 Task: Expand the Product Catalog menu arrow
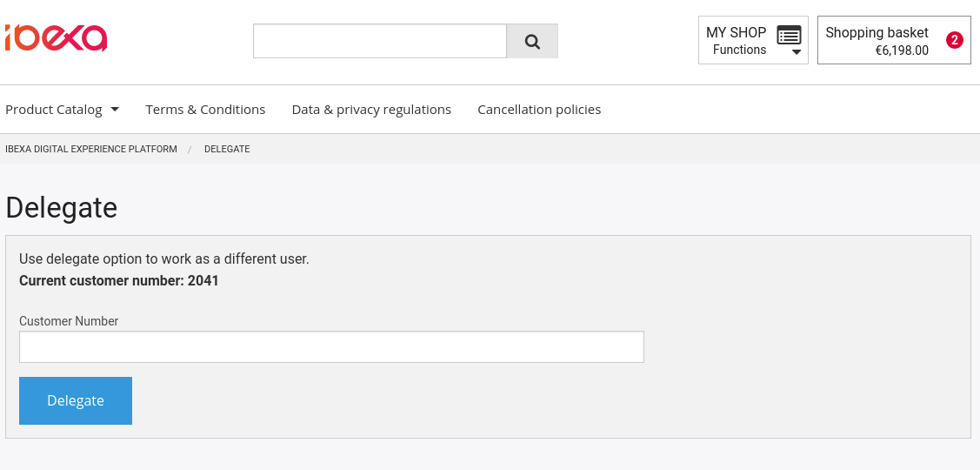pyautogui.click(x=115, y=110)
